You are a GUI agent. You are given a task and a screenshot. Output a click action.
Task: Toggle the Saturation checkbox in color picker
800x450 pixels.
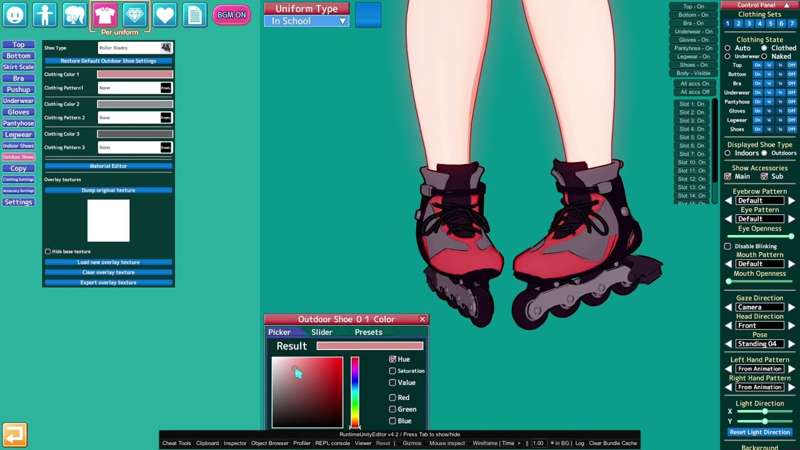click(x=392, y=371)
